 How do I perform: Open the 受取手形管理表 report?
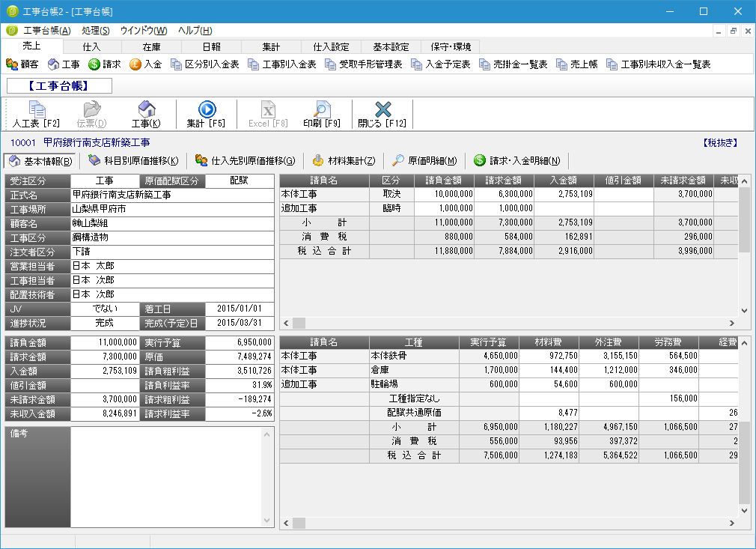coord(364,64)
